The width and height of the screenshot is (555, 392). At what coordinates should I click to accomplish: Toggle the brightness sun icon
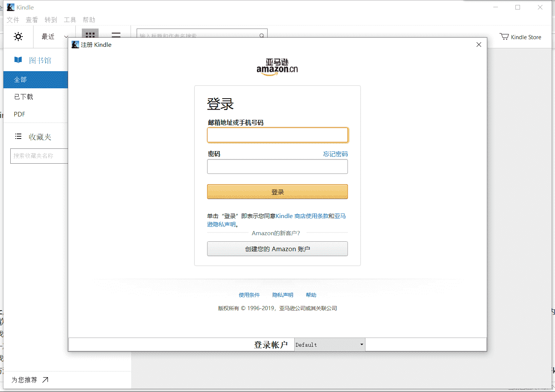coord(18,37)
